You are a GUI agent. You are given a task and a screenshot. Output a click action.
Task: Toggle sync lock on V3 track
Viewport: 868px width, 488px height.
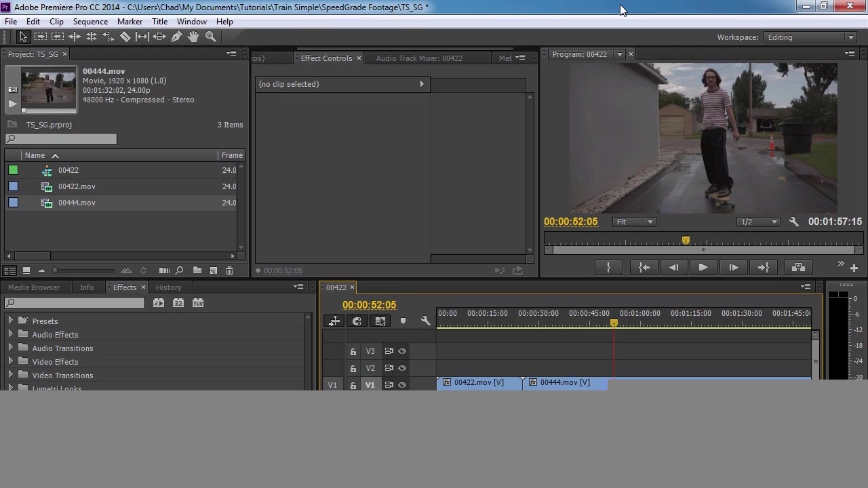[389, 351]
